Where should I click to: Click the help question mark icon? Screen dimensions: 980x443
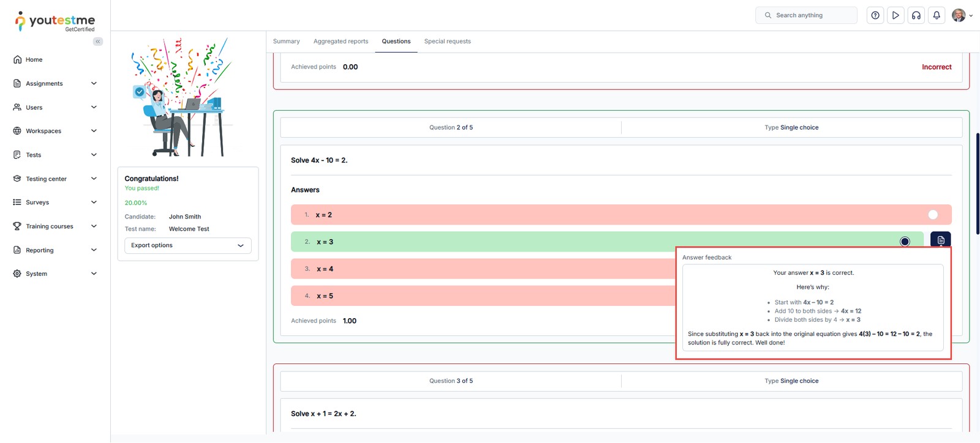coord(875,15)
